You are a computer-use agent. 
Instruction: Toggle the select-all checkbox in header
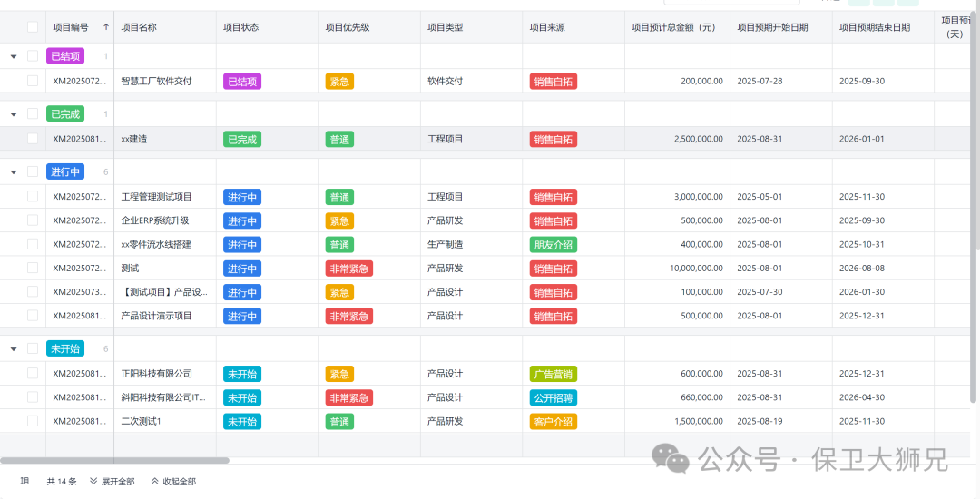(x=33, y=27)
